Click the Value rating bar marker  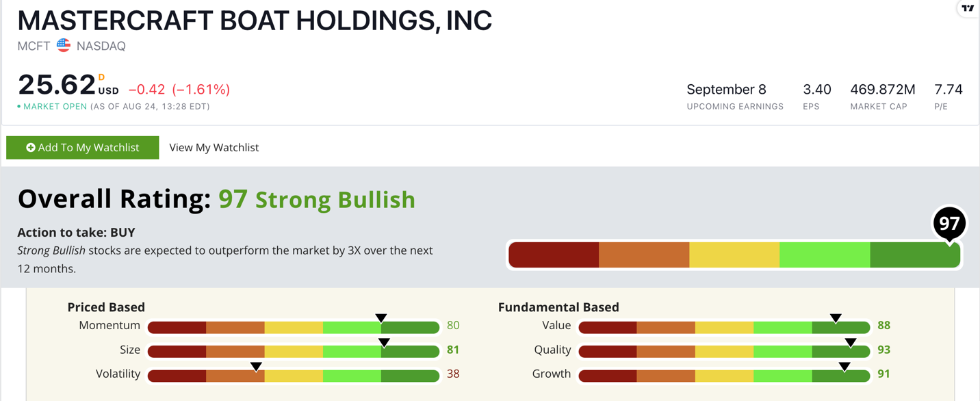click(x=836, y=318)
